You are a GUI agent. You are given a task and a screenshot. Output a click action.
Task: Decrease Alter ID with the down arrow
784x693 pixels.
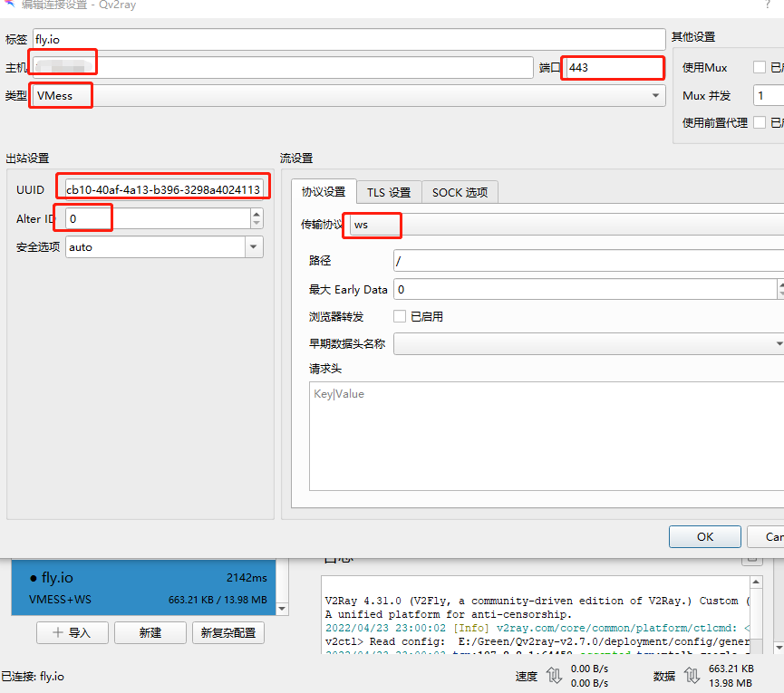(256, 224)
